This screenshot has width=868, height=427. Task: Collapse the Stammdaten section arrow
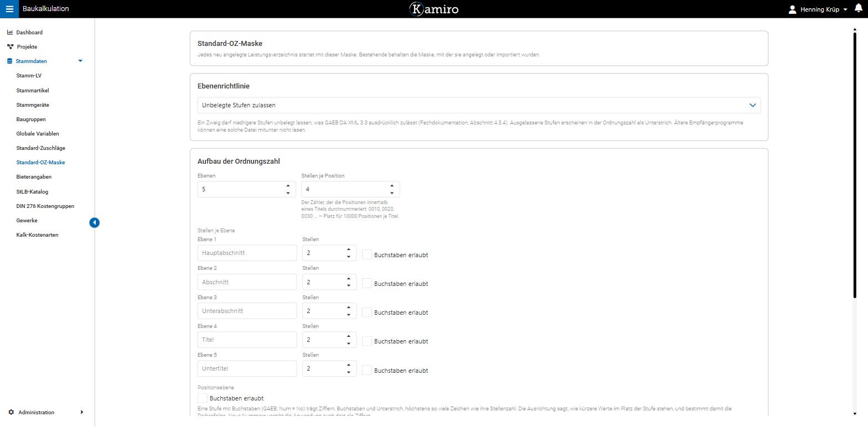[80, 61]
